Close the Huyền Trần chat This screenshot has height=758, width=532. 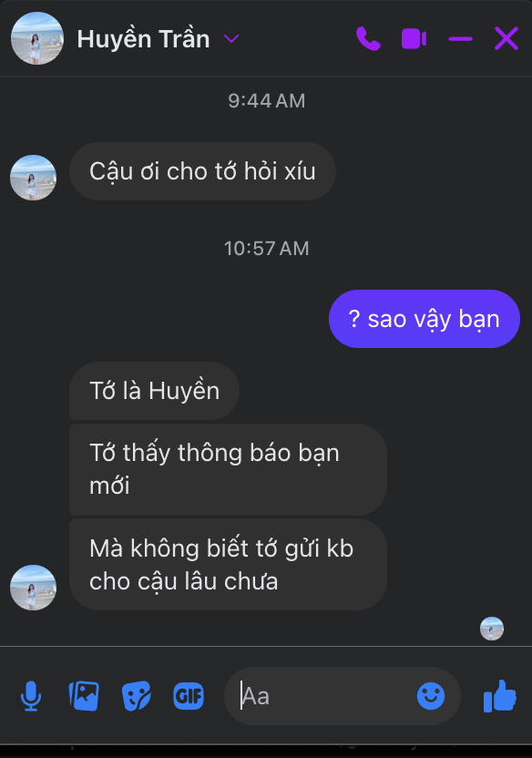506,38
